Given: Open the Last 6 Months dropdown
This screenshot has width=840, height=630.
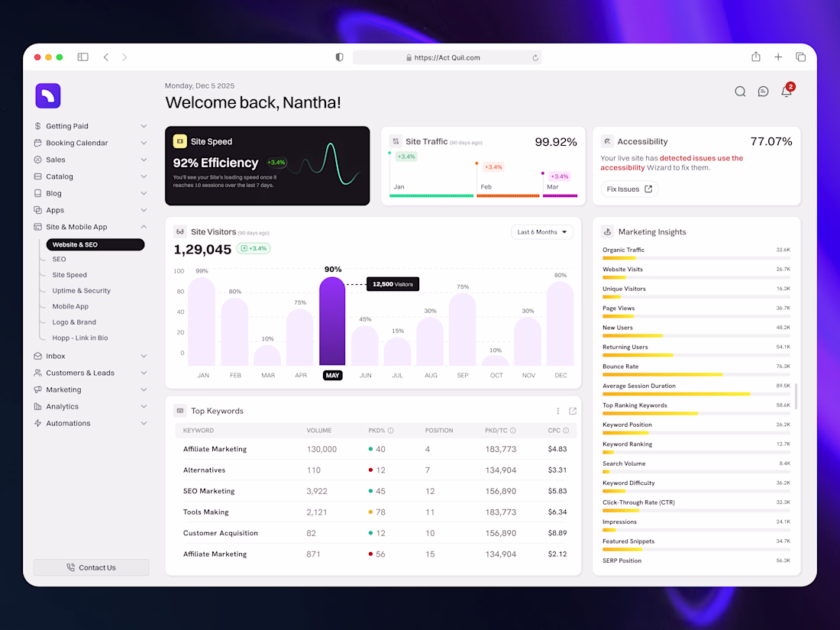Looking at the screenshot, I should 542,232.
